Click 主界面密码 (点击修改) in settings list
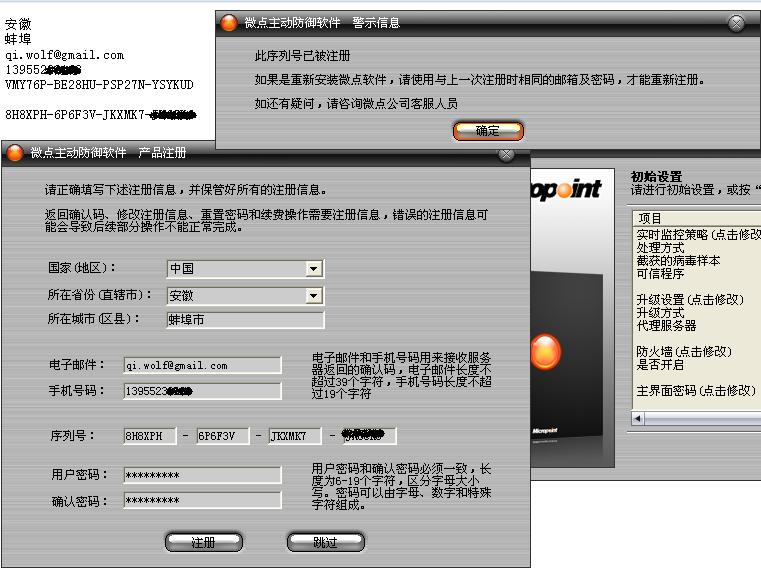Viewport: 761px width, 568px height. pyautogui.click(x=696, y=390)
